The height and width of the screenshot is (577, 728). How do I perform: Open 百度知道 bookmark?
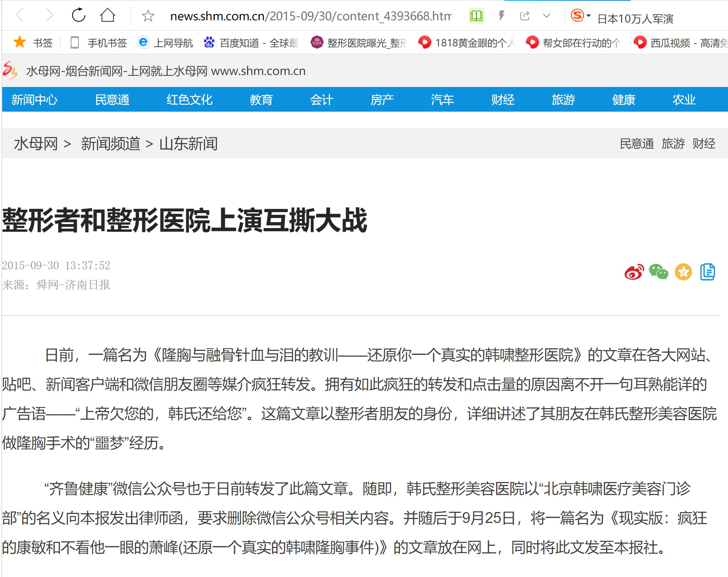coord(251,43)
